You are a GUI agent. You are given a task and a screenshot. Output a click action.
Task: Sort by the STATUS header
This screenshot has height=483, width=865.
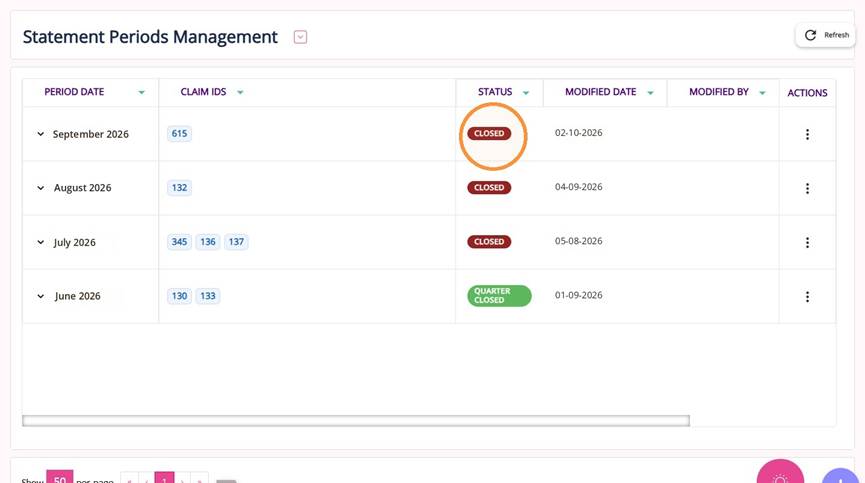click(495, 92)
